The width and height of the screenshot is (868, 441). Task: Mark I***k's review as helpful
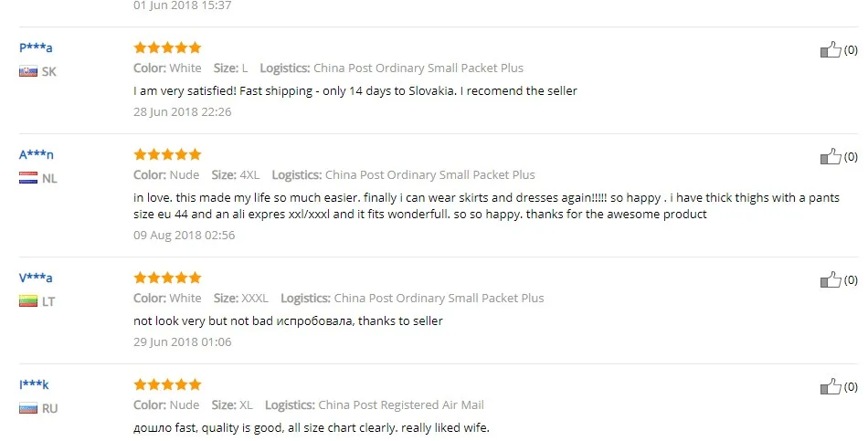point(830,386)
